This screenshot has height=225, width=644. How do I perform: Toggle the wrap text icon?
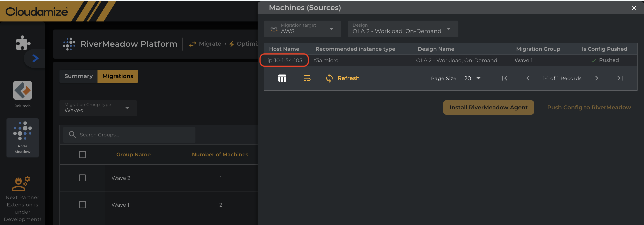pos(307,78)
